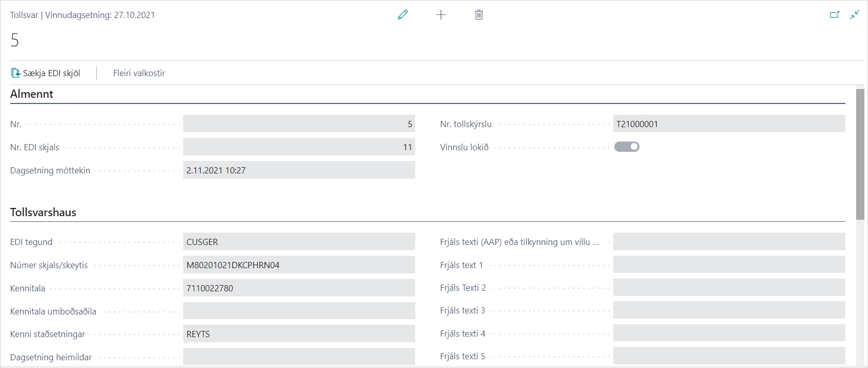This screenshot has width=868, height=368.
Task: Click the plus icon to create new record
Action: click(441, 15)
